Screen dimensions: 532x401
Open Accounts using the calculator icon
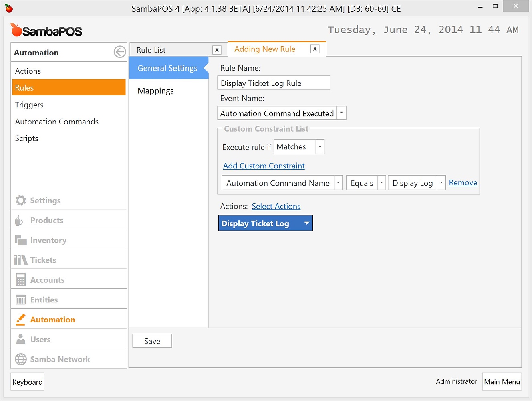click(x=20, y=279)
